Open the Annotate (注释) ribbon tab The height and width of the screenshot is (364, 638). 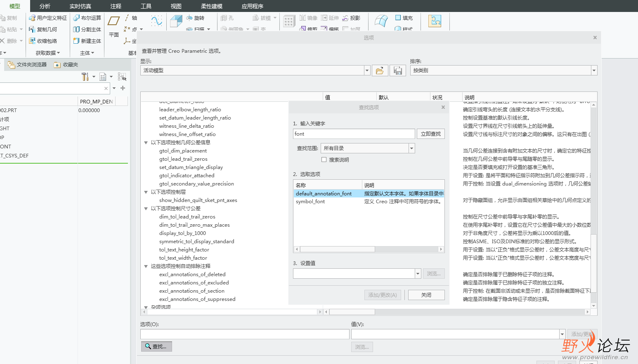tap(116, 6)
